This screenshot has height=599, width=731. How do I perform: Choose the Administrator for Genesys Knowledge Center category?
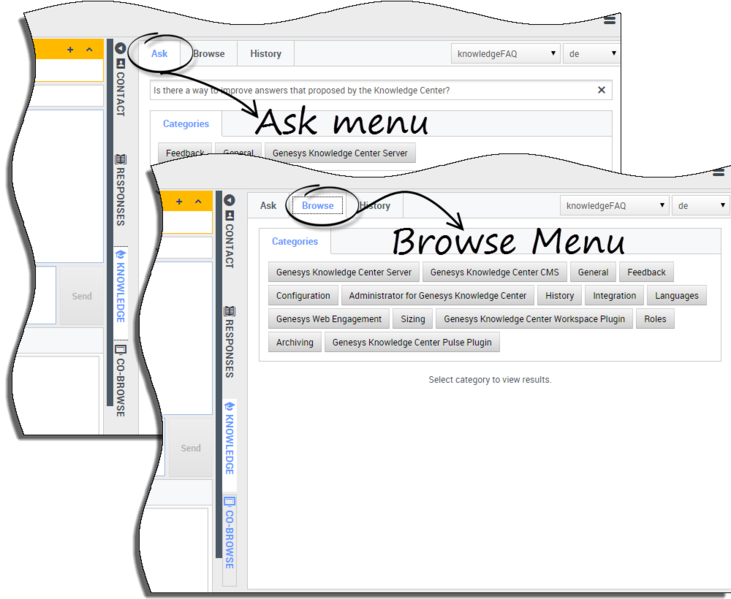pyautogui.click(x=437, y=296)
